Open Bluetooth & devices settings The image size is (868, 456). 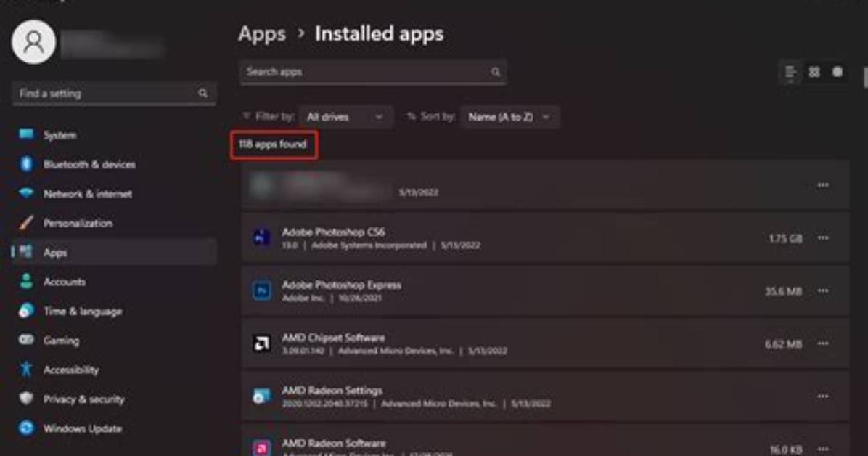click(x=114, y=164)
